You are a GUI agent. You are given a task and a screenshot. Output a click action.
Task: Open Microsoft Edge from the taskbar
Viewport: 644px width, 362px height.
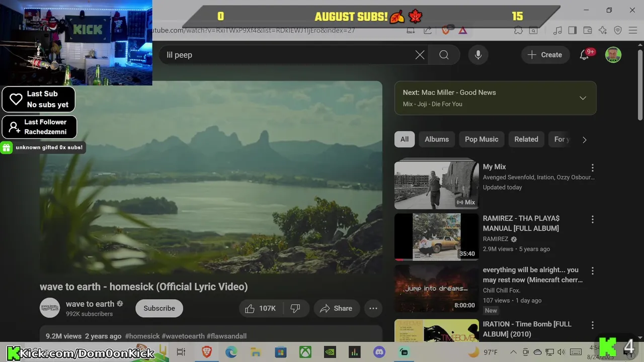(x=231, y=352)
